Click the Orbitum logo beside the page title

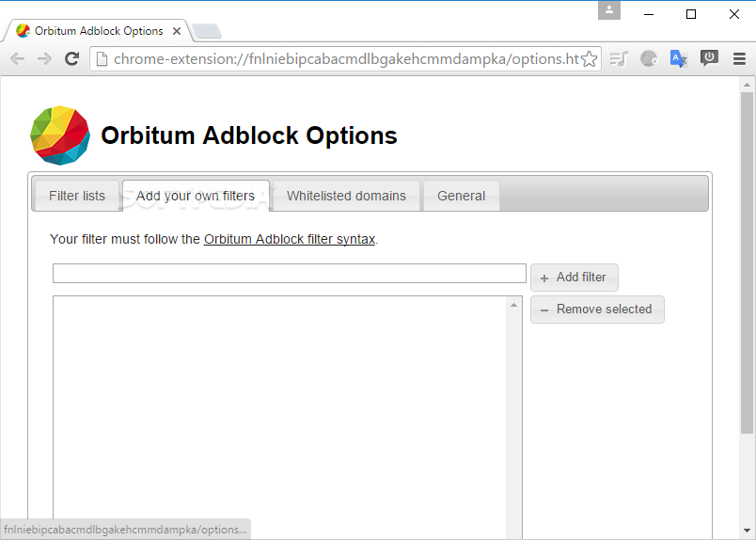[x=60, y=135]
